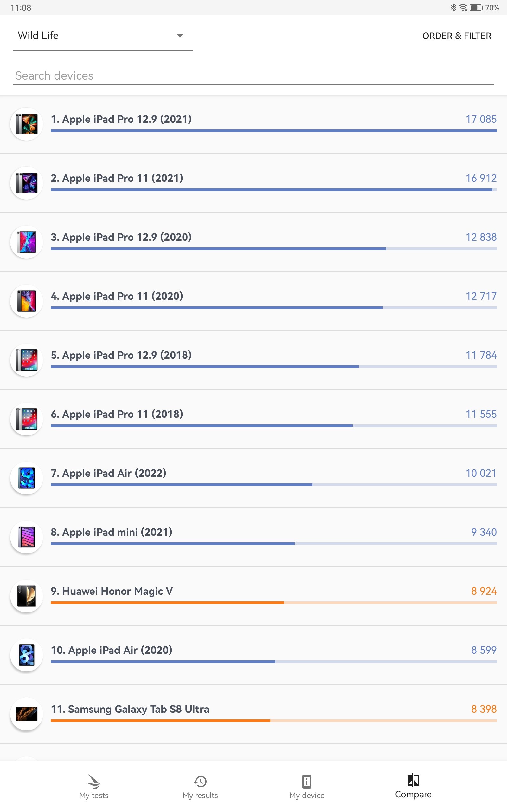Screen dimensions: 507x812
Task: Tap the iPad mini (2021) device image
Action: pyautogui.click(x=27, y=537)
